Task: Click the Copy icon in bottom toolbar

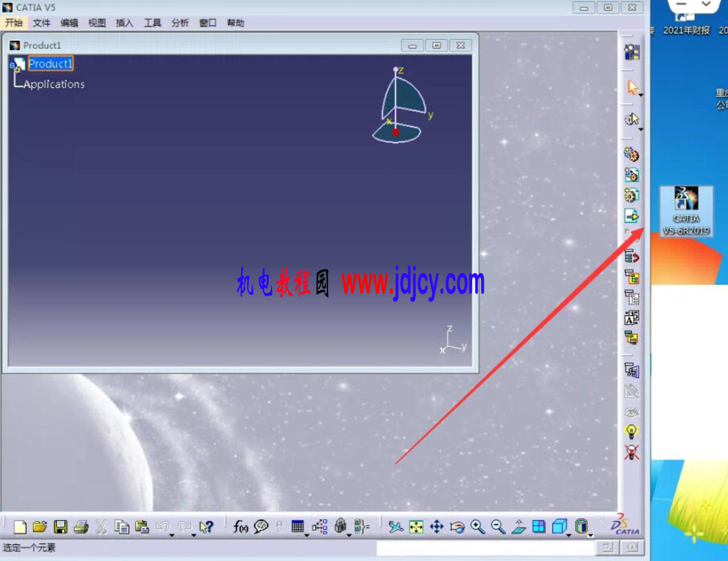Action: coord(122,527)
